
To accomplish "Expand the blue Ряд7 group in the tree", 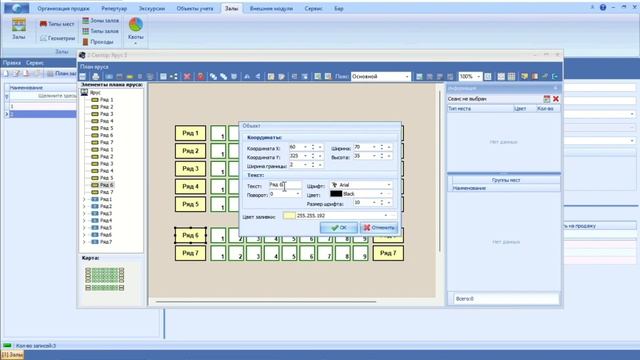I will coord(84,242).
